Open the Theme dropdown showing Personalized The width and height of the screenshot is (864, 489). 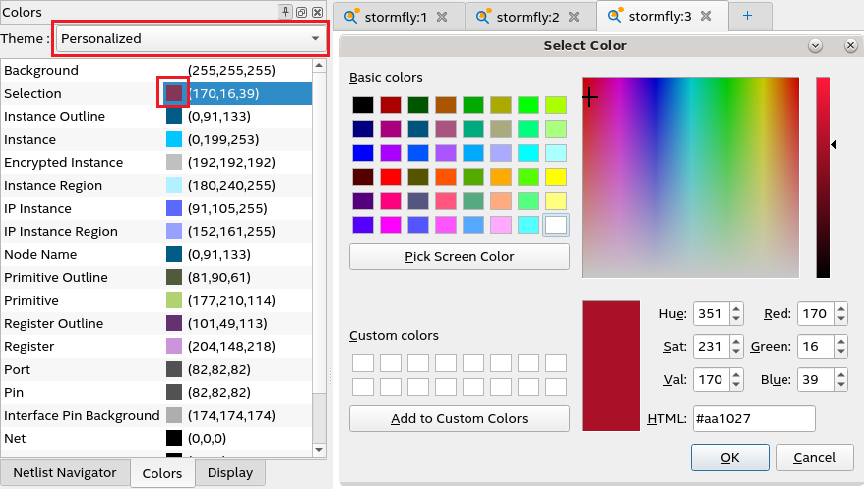point(191,39)
